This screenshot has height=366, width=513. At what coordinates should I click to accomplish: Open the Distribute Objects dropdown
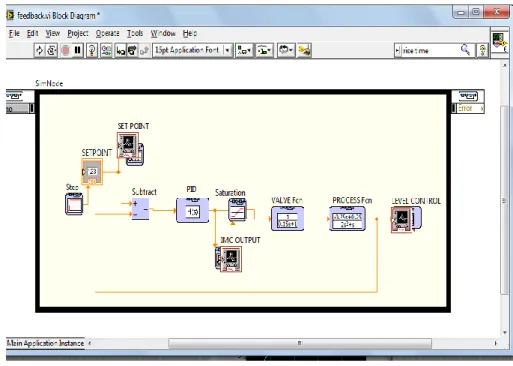click(x=264, y=50)
